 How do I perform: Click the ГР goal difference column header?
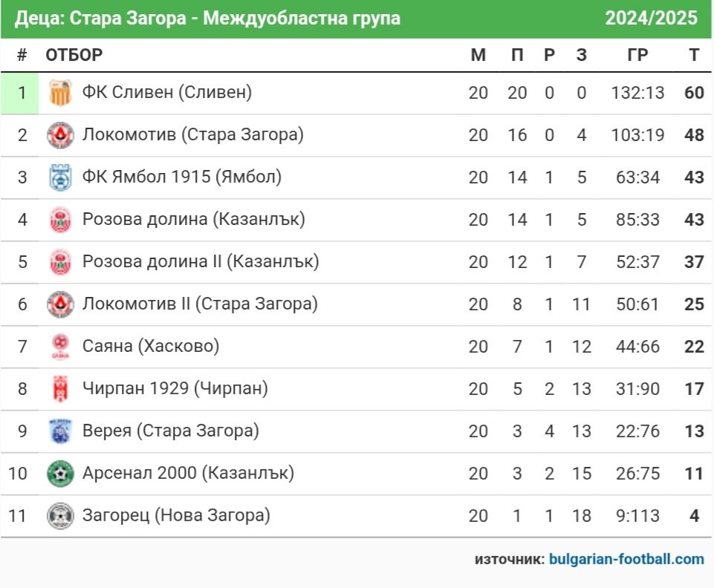tap(637, 55)
